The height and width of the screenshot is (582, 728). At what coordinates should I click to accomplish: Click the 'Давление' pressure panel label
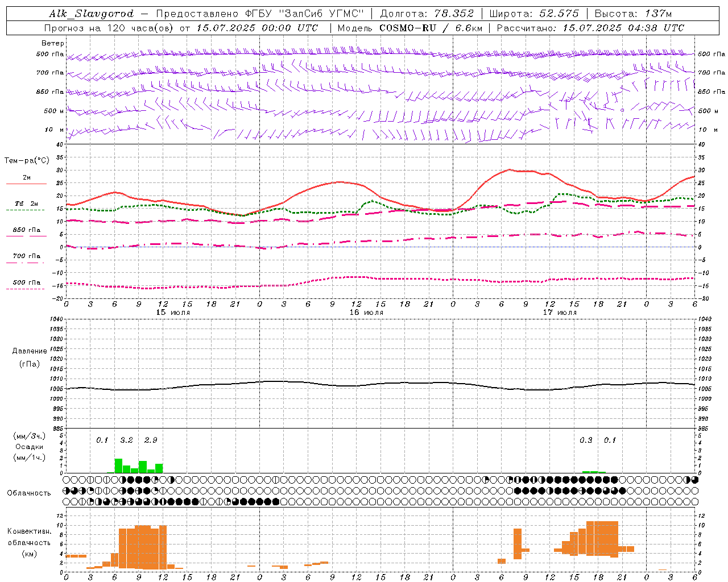(30, 351)
